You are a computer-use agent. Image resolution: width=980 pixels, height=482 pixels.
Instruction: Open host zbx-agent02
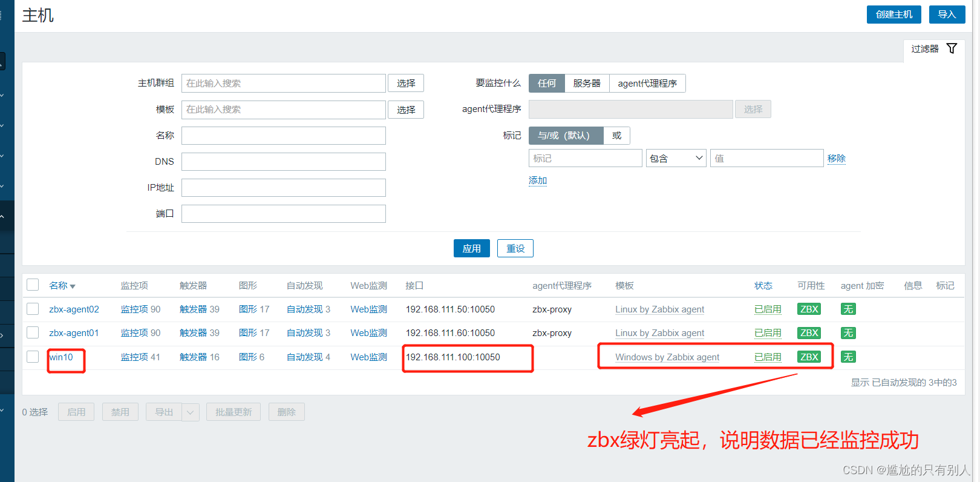point(74,309)
